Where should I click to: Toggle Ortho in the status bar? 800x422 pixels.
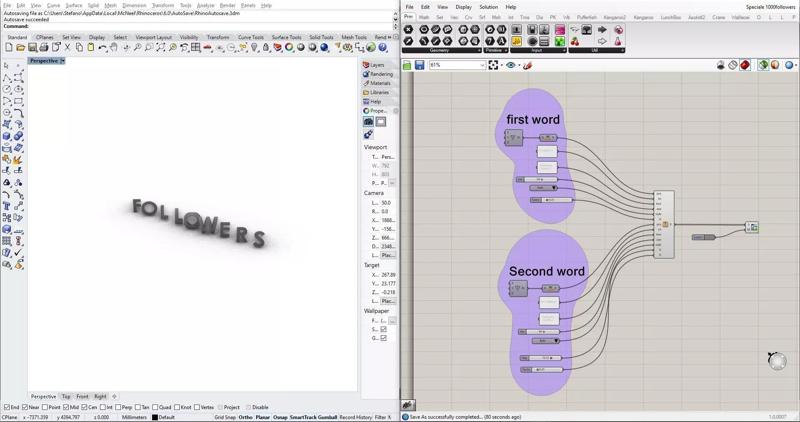coord(246,417)
